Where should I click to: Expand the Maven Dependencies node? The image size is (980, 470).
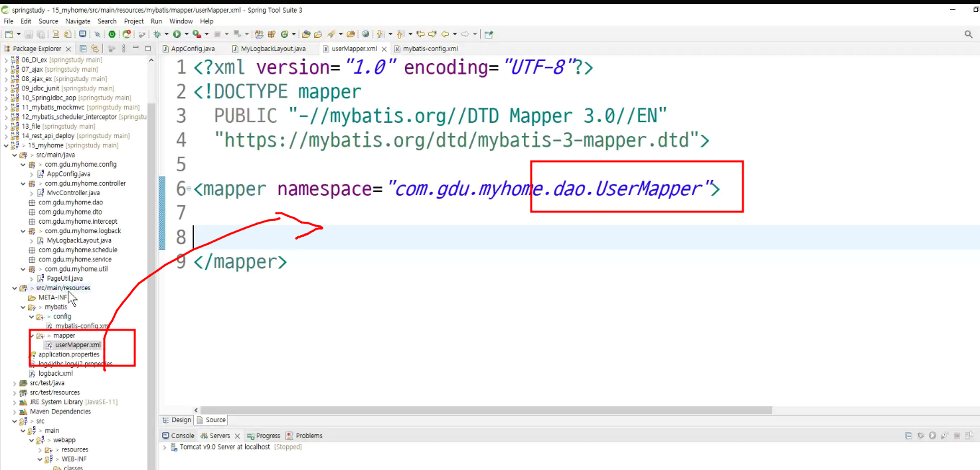15,412
